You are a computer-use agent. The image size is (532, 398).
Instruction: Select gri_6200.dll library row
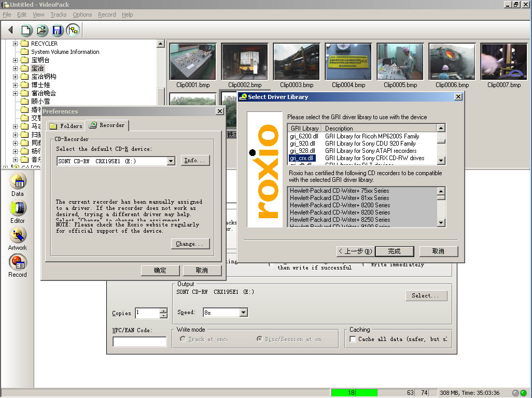362,136
